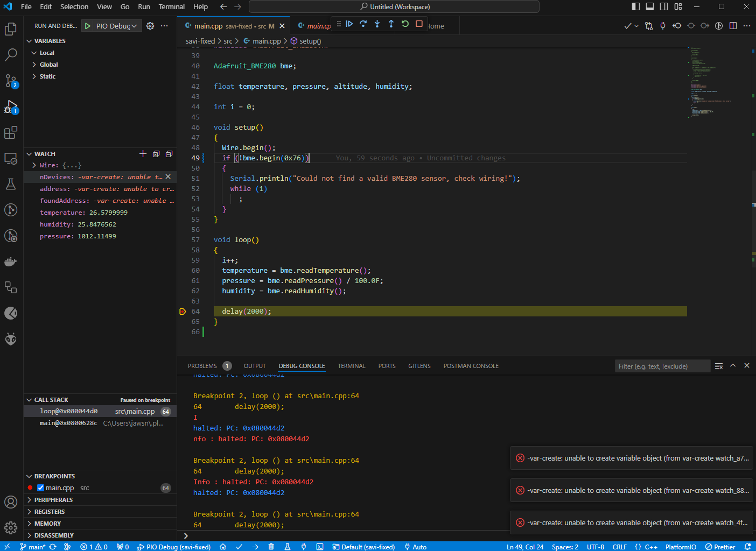Stop the debug session
This screenshot has width=756, height=551.
tap(419, 24)
